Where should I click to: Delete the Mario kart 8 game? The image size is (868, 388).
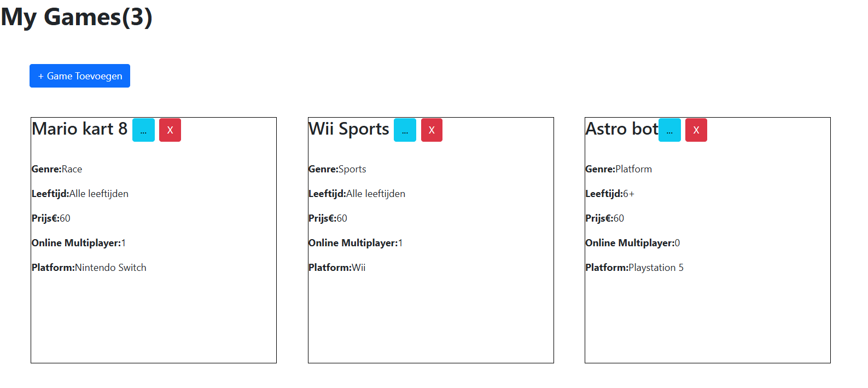click(x=170, y=130)
